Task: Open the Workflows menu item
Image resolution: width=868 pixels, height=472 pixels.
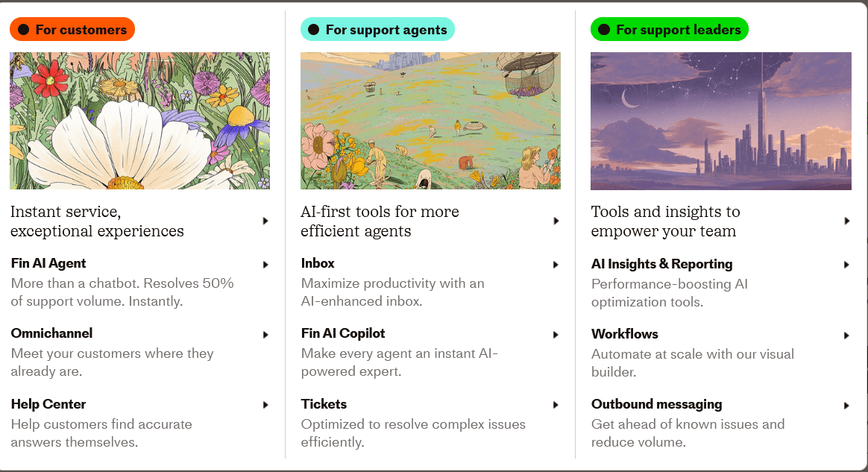Action: (624, 334)
